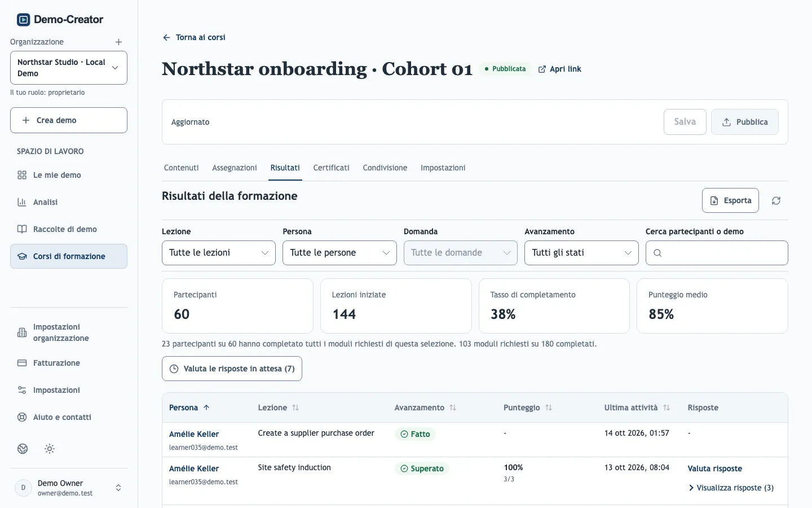
Task: Open the course Impostazioni tab
Action: tap(443, 168)
